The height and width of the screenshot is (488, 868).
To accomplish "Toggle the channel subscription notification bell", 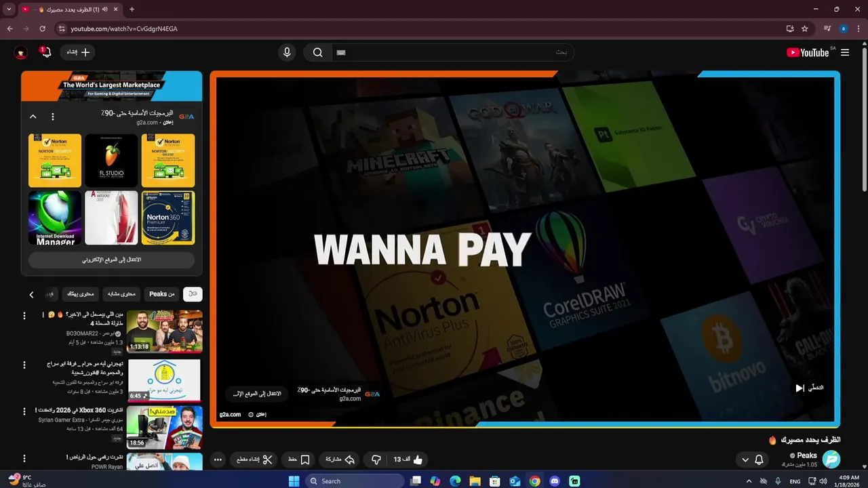I will [x=759, y=460].
